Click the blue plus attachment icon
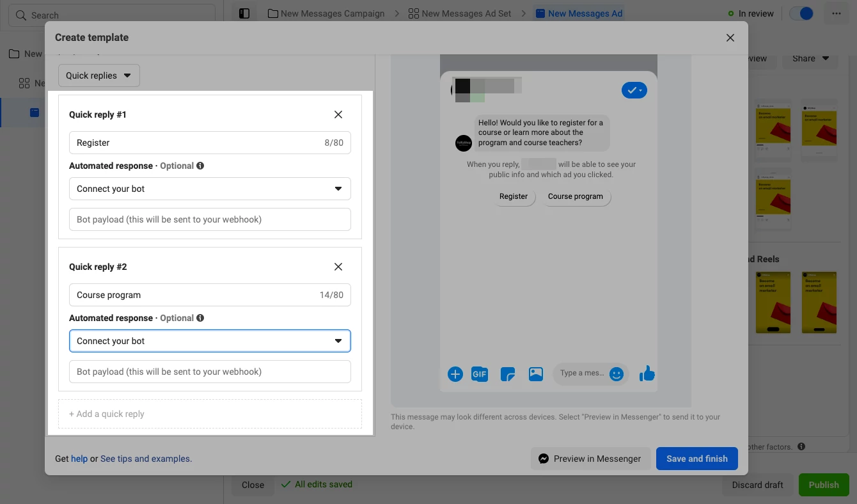This screenshot has height=504, width=857. click(x=455, y=374)
